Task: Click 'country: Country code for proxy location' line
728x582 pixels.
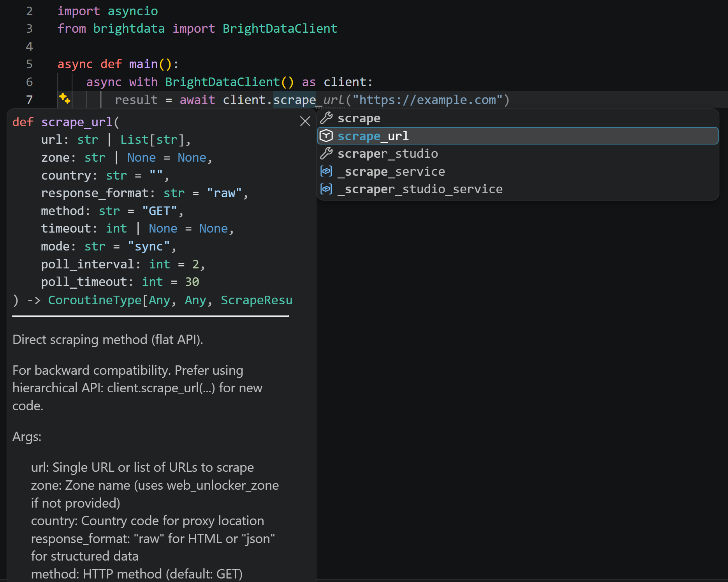Action: tap(148, 520)
